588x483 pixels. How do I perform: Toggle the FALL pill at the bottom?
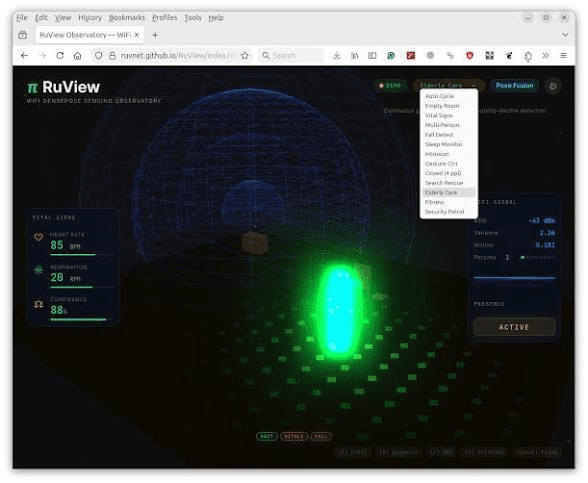pyautogui.click(x=321, y=436)
